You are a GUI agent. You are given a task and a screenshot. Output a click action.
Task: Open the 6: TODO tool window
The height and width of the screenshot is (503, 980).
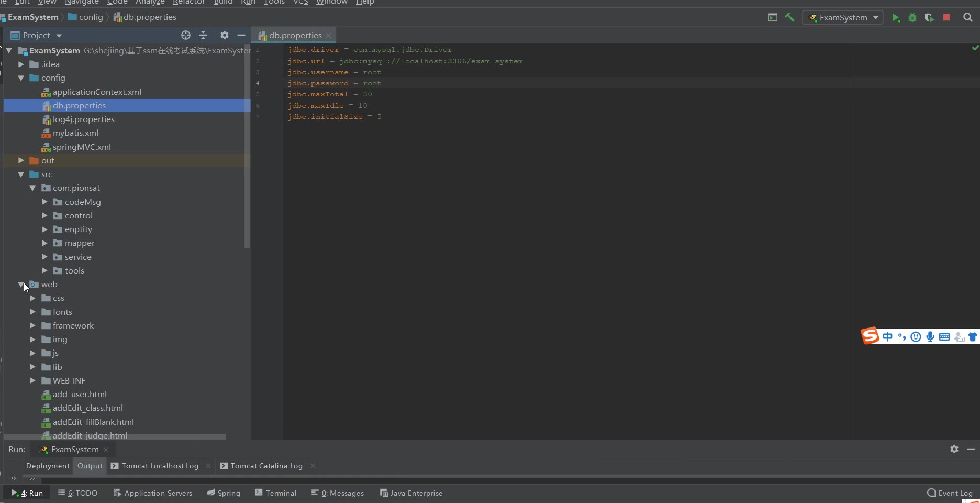click(77, 493)
